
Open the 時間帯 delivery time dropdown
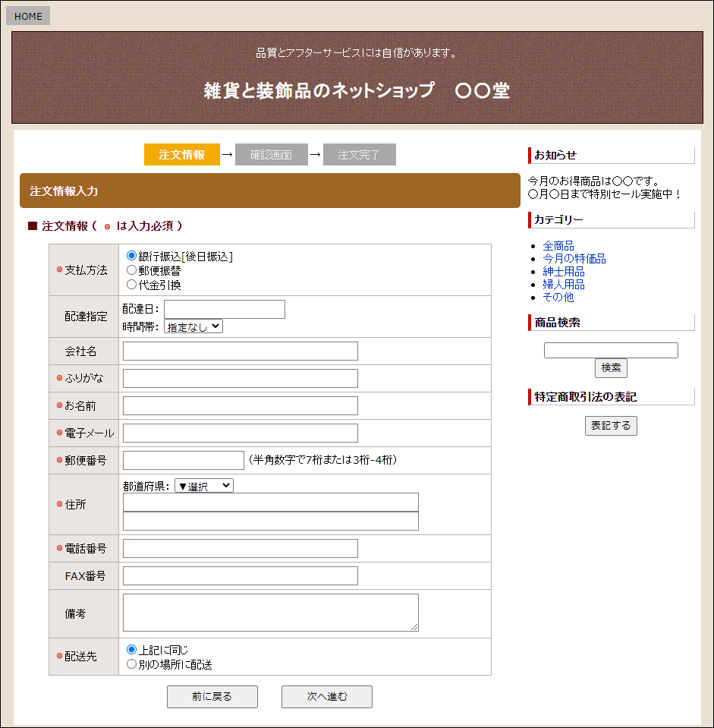[193, 326]
